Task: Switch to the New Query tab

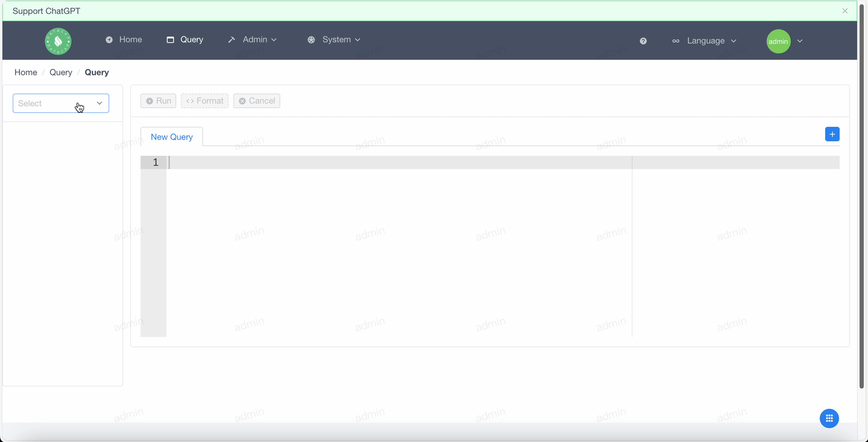Action: (x=171, y=136)
